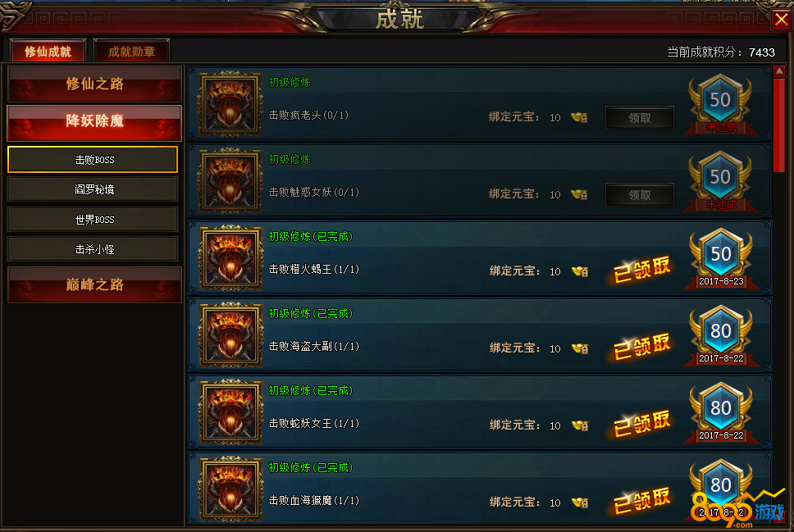Click boss portrait for 击败海盗大副 row

click(230, 334)
